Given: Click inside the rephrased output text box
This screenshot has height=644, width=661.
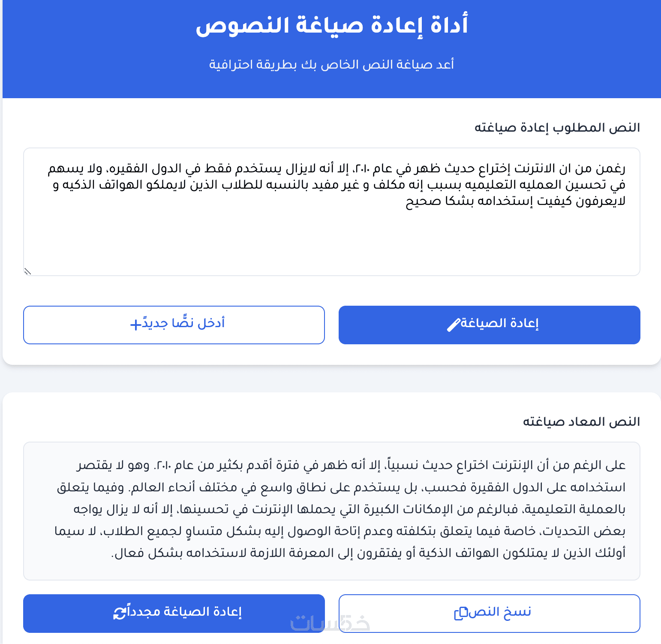Looking at the screenshot, I should point(331,510).
